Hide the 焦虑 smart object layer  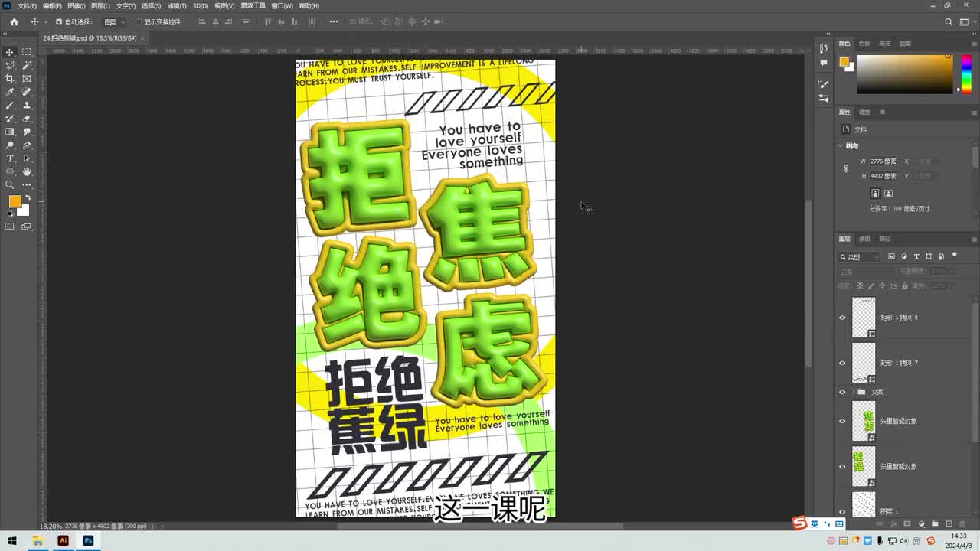click(842, 421)
